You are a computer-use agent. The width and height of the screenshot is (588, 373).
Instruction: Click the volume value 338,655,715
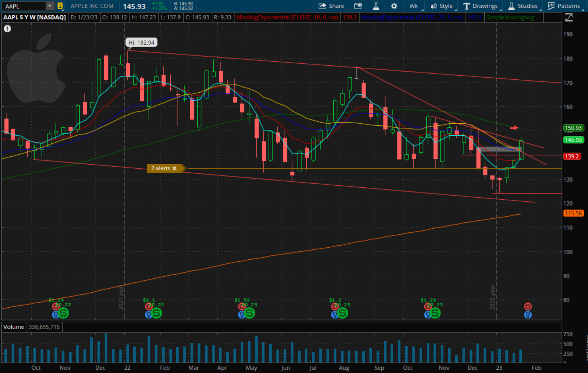coord(44,327)
